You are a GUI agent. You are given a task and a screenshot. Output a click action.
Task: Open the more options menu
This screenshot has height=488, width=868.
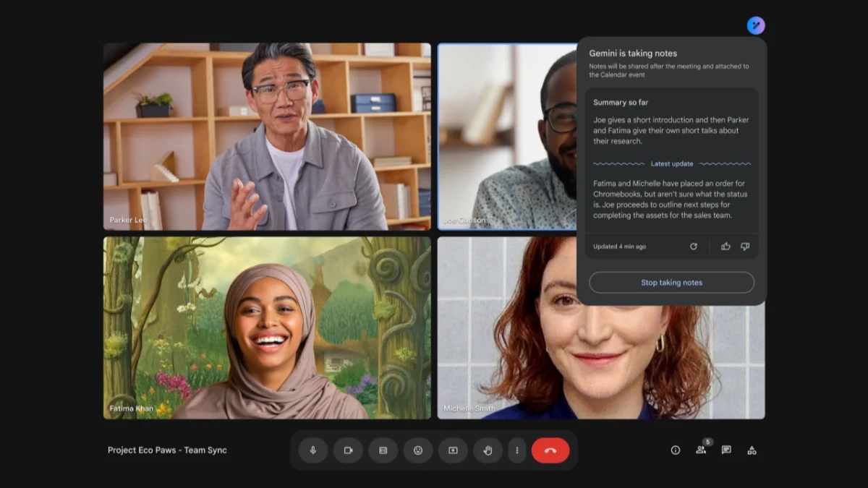(x=516, y=450)
